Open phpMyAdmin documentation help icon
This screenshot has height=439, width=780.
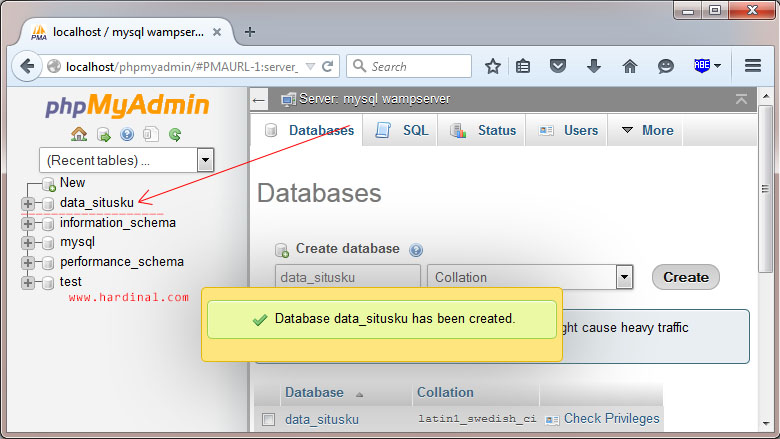point(127,134)
